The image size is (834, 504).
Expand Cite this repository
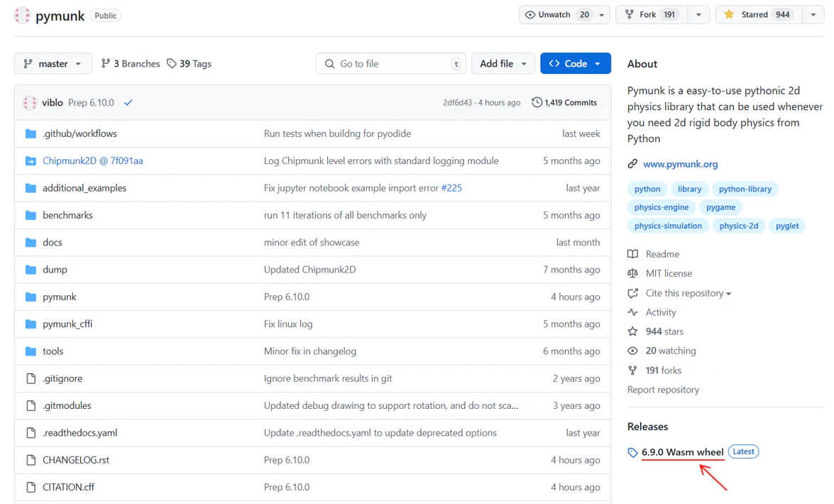pyautogui.click(x=688, y=293)
